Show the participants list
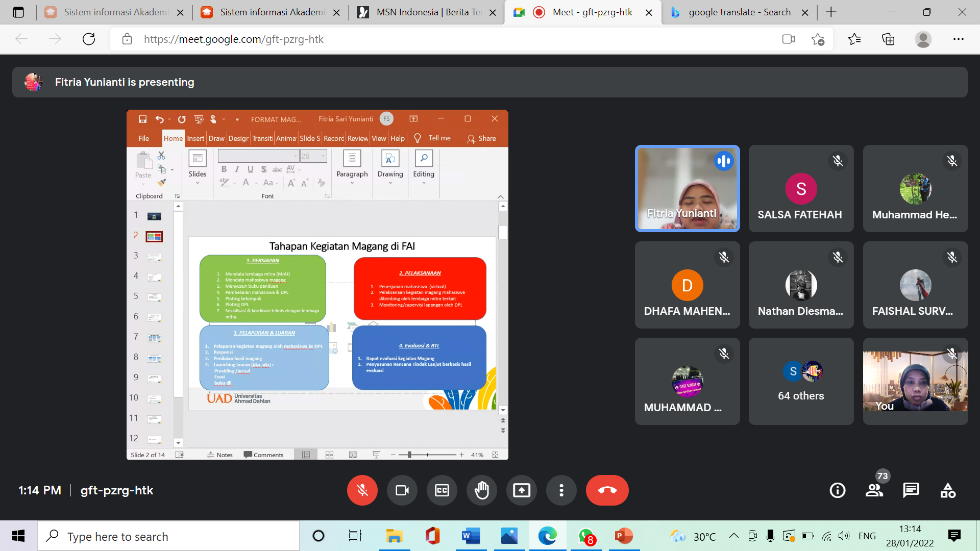980x551 pixels. [x=874, y=490]
